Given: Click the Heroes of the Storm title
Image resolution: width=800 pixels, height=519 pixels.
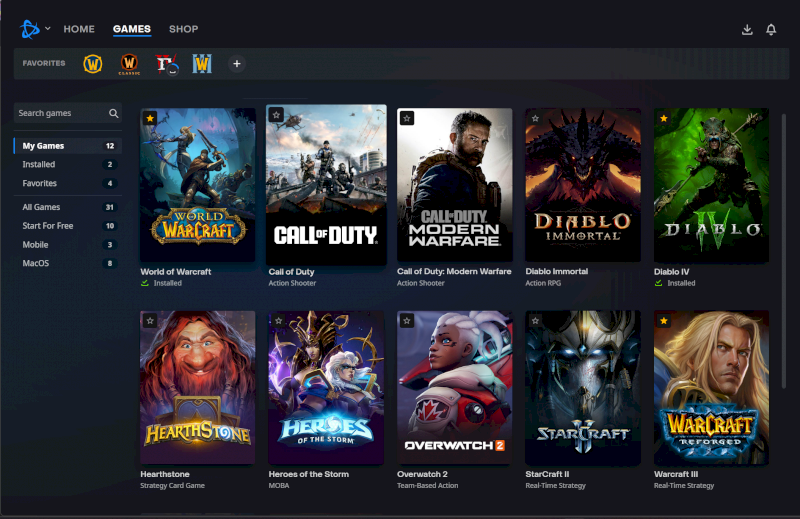Looking at the screenshot, I should point(309,474).
